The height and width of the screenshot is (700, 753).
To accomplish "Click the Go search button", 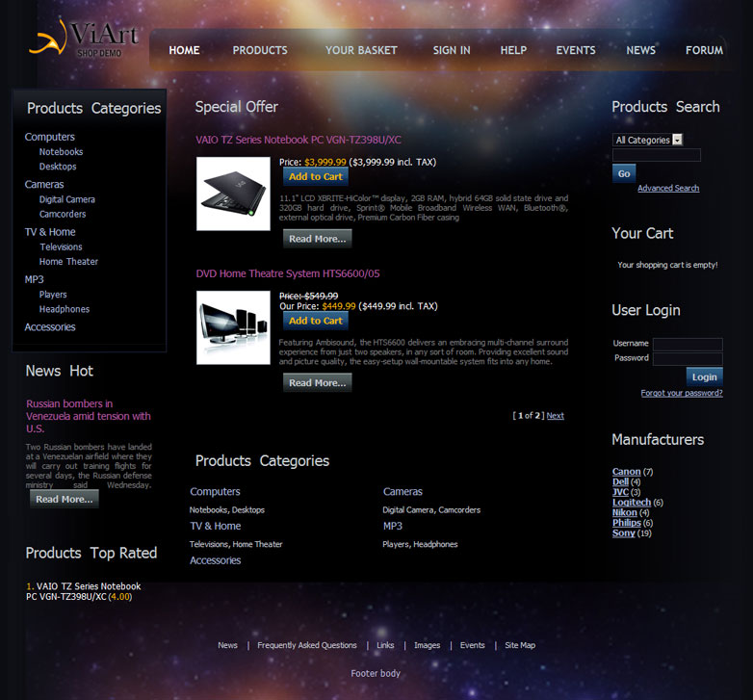I will click(624, 174).
